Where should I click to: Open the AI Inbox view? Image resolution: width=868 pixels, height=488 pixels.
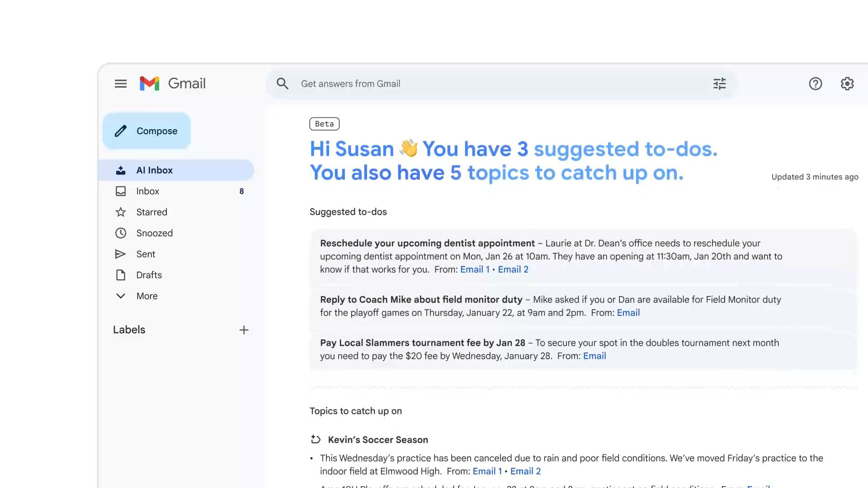[x=154, y=170]
